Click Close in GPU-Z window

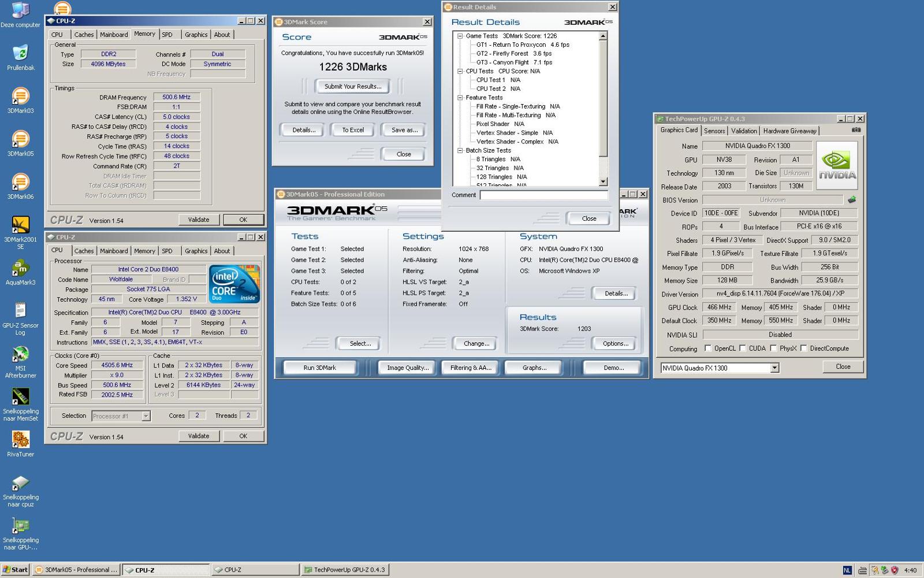tap(843, 367)
